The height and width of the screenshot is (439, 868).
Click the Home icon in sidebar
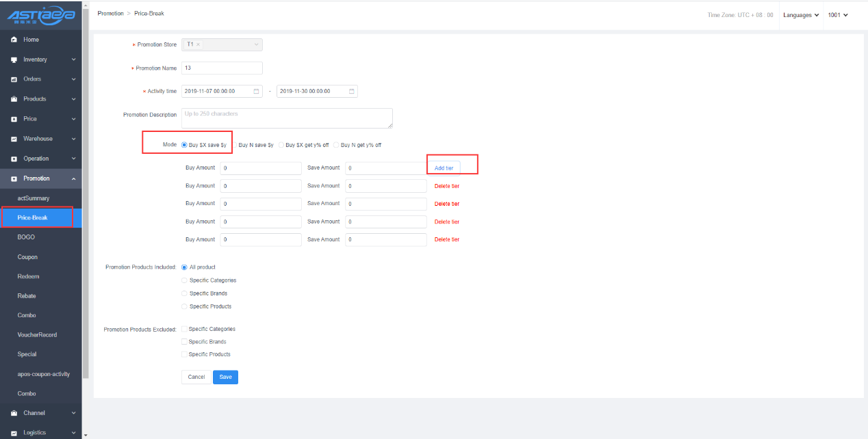(14, 40)
